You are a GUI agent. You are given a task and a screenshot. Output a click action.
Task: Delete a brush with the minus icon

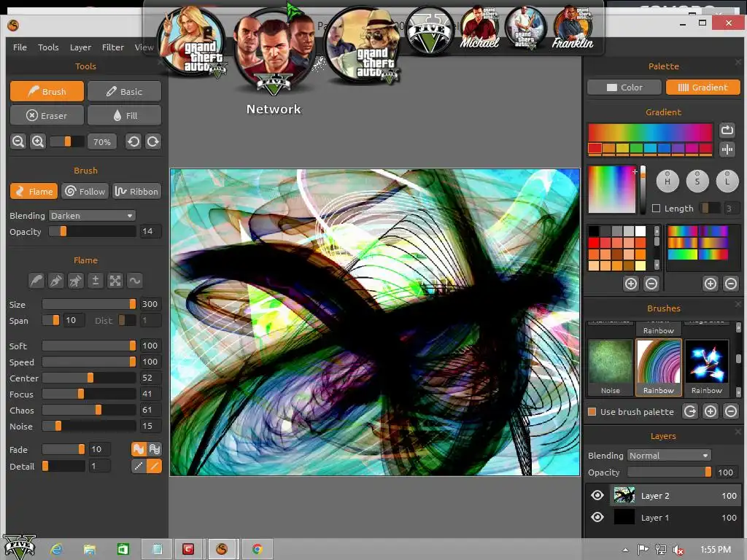coord(731,411)
